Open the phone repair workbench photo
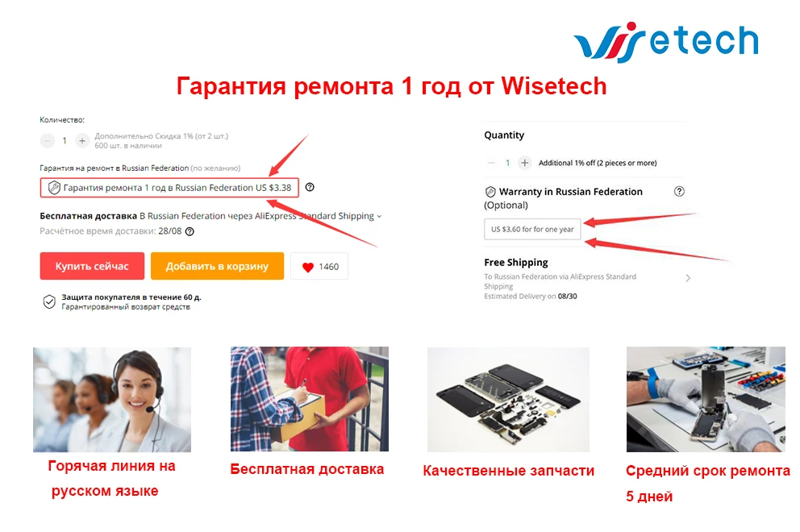 point(706,399)
